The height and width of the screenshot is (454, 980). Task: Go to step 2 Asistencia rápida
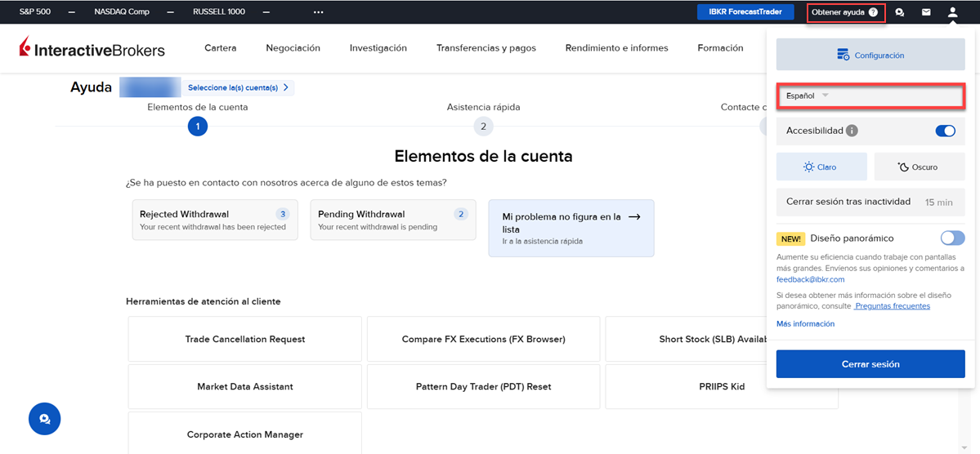(483, 127)
